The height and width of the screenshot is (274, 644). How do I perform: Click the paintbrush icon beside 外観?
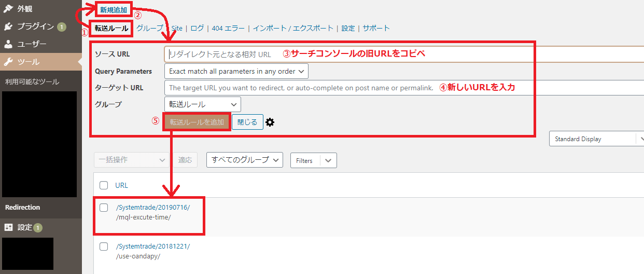(x=8, y=9)
